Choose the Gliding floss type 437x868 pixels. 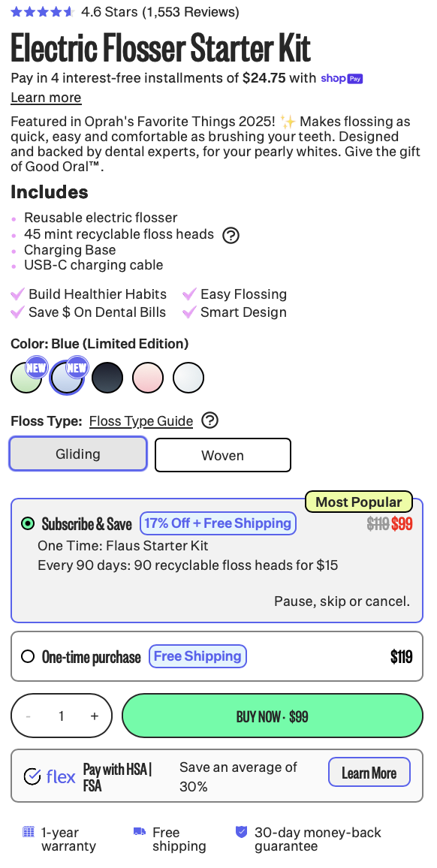click(x=78, y=454)
